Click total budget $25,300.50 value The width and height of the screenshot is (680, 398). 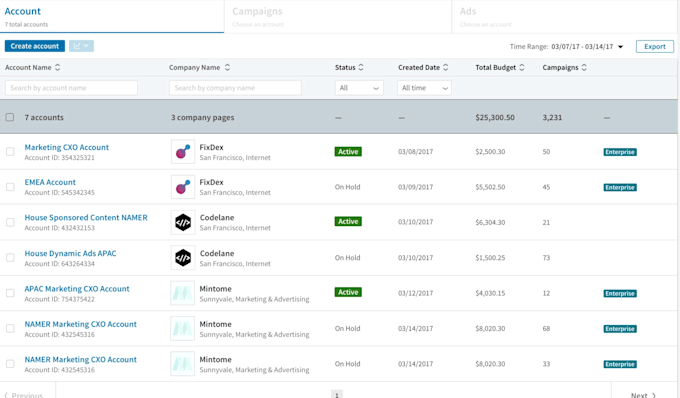click(495, 117)
